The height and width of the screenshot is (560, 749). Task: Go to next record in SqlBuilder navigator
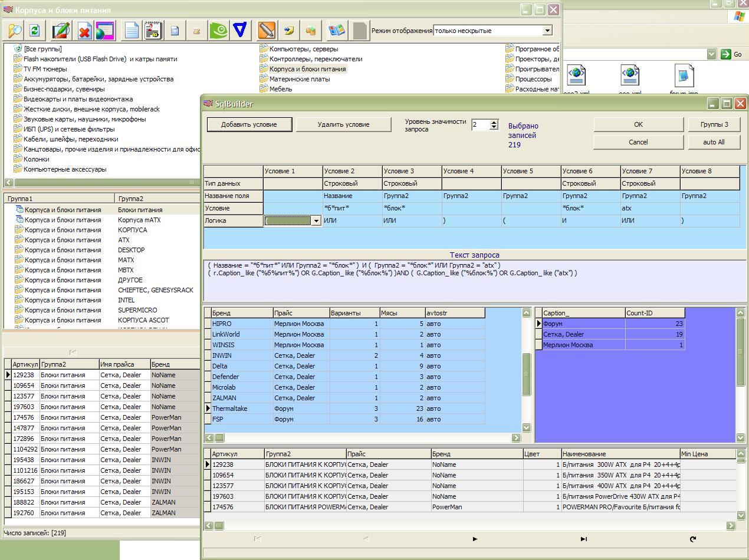click(475, 539)
